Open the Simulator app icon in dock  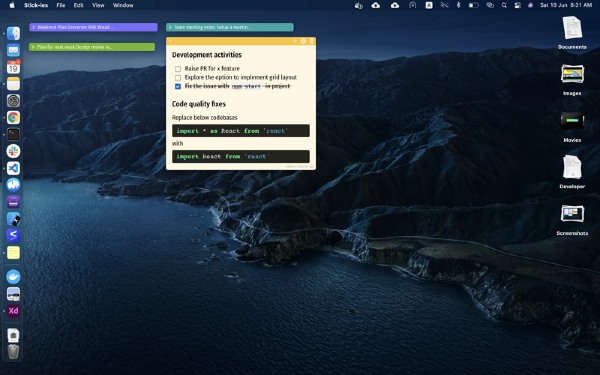[13, 219]
